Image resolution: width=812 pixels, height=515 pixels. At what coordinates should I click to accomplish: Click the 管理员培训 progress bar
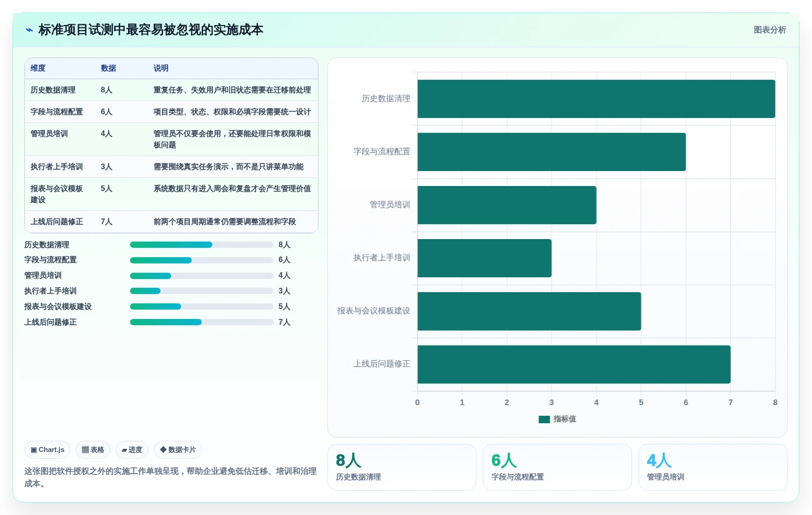(x=202, y=276)
